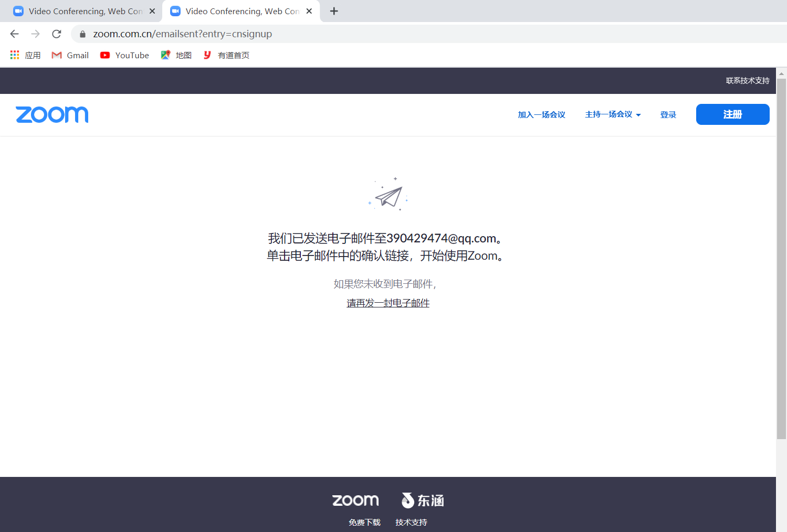Close the second active Zoom tab

309,11
